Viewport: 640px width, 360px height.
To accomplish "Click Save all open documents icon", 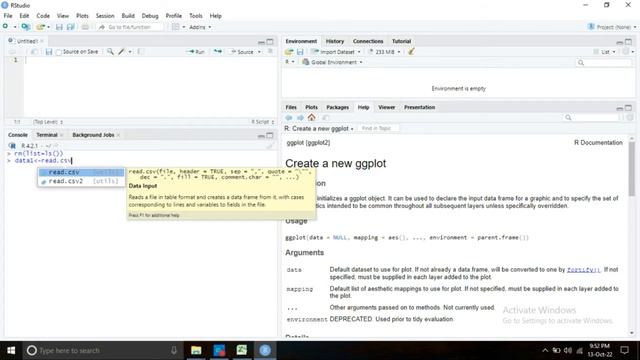I will pyautogui.click(x=71, y=27).
